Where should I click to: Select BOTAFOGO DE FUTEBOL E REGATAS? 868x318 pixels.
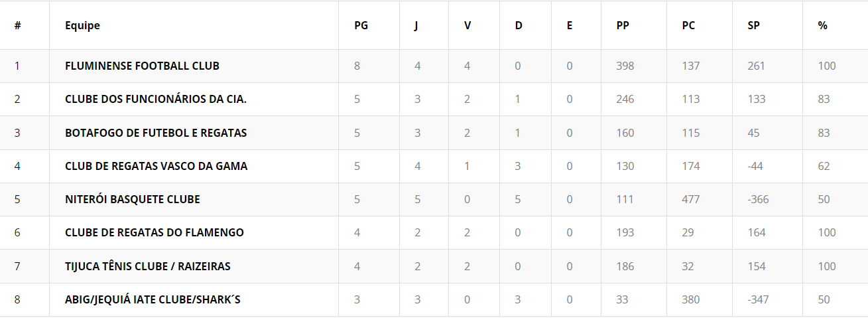coord(156,133)
